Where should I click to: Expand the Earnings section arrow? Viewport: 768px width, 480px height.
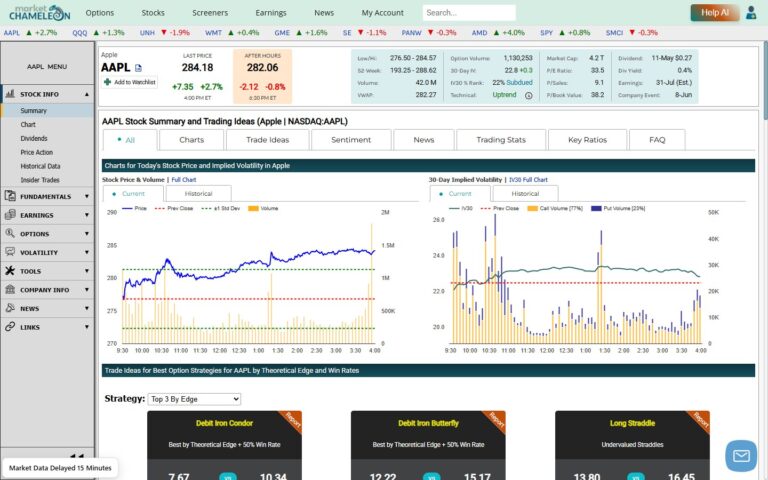(x=87, y=215)
